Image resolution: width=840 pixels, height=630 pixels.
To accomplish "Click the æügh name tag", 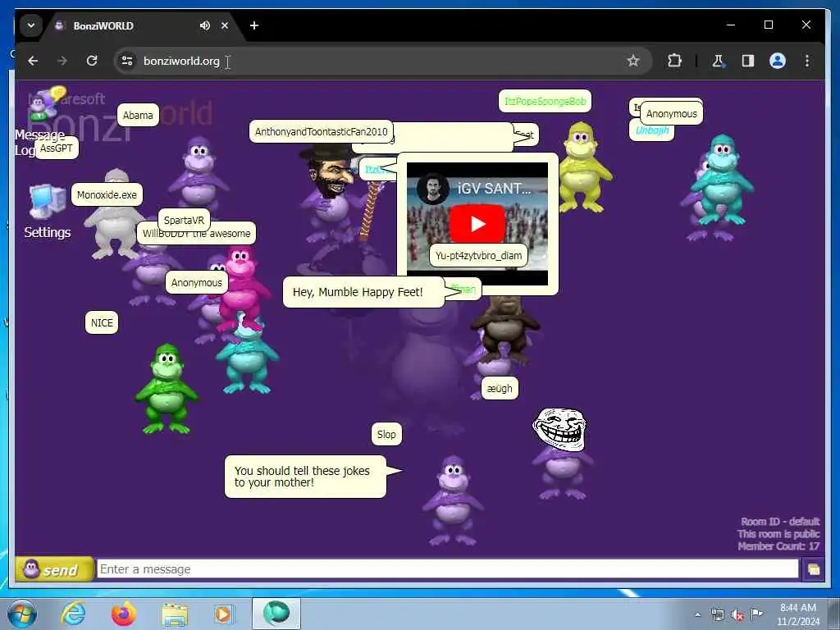I will pyautogui.click(x=500, y=388).
